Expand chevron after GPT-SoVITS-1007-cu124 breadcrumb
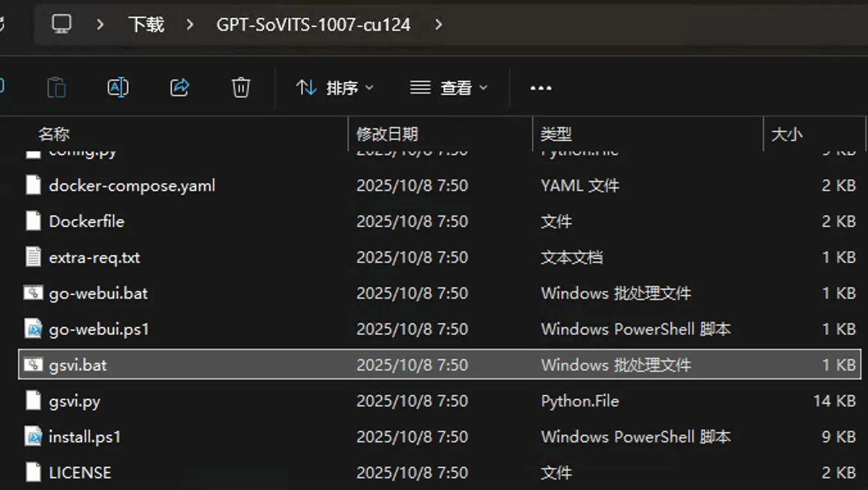This screenshot has width=868, height=490. (x=438, y=24)
